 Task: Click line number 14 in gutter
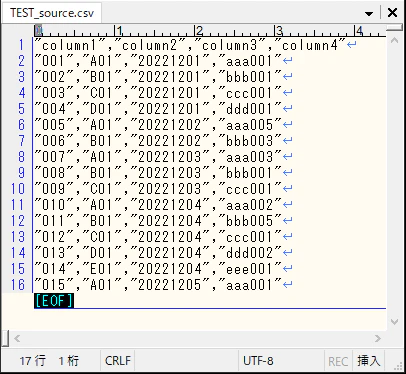click(x=18, y=253)
